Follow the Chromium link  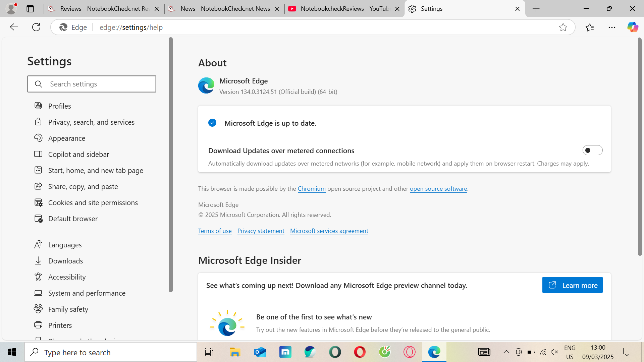pyautogui.click(x=312, y=188)
